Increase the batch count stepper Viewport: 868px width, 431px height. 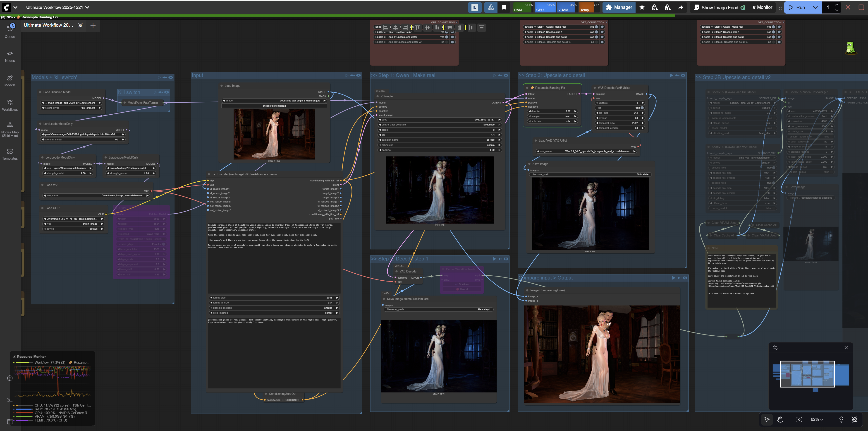pyautogui.click(x=837, y=5)
